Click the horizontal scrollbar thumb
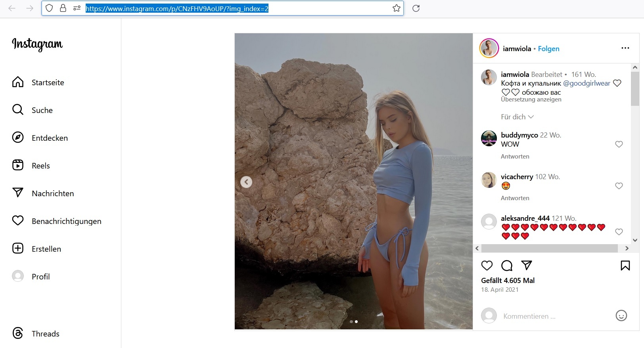This screenshot has height=348, width=644. tap(549, 248)
